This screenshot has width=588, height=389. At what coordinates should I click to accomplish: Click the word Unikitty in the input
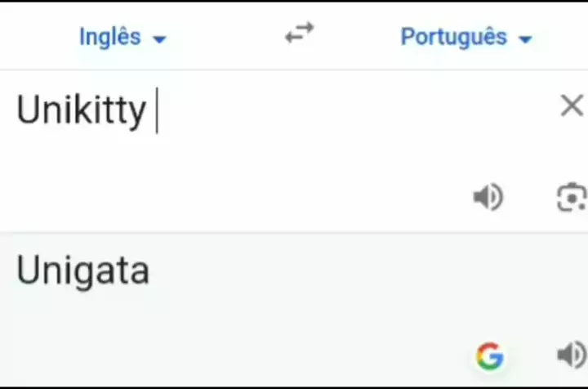[x=81, y=110]
